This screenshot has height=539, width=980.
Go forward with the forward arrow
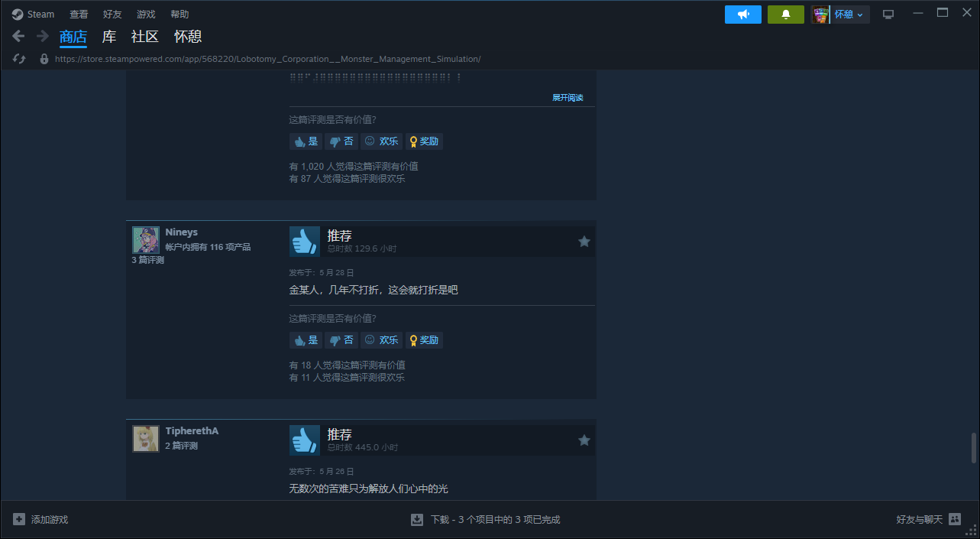[x=42, y=36]
